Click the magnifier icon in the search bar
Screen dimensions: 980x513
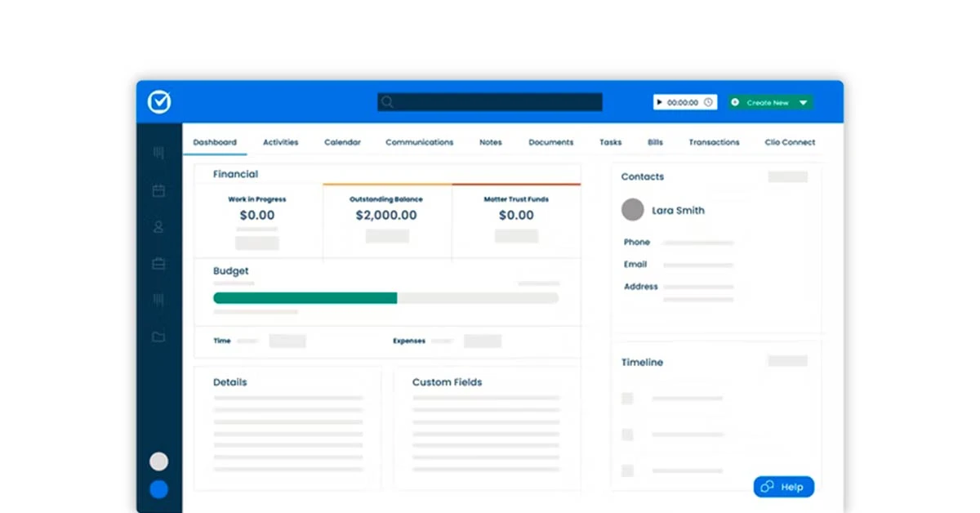387,101
